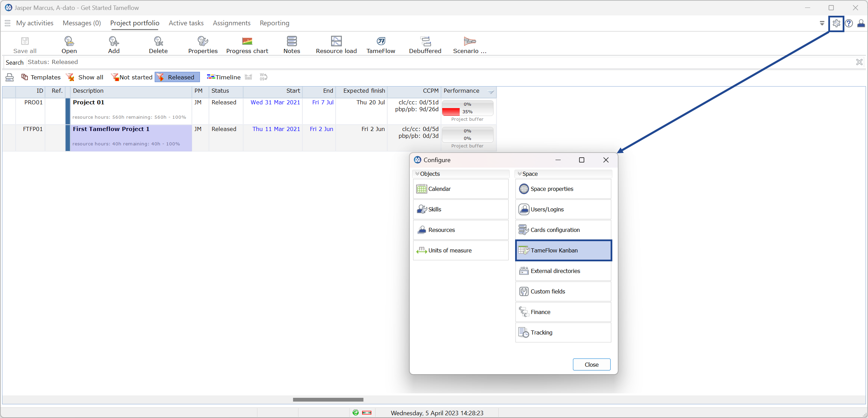Image resolution: width=868 pixels, height=418 pixels.
Task: Open the top-right dropdown arrow menu
Action: pyautogui.click(x=822, y=23)
